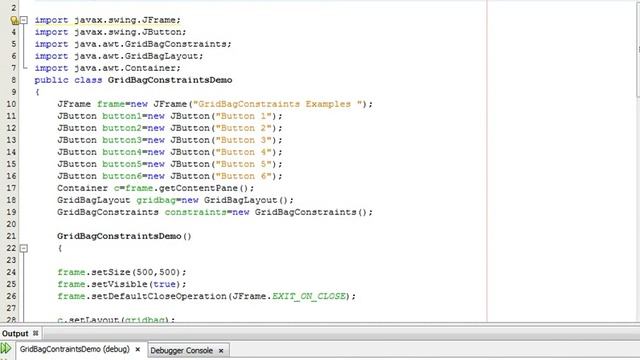The height and width of the screenshot is (360, 640).
Task: Click the constraints variable on line 19
Action: click(x=196, y=212)
